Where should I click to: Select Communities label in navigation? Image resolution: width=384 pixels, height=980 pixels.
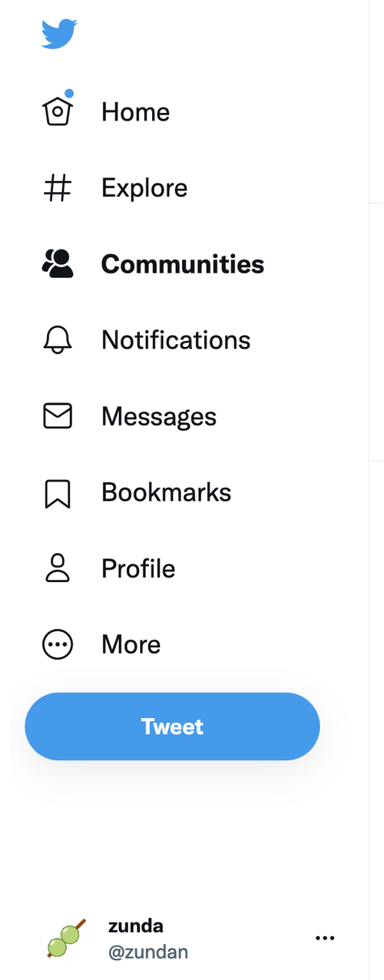(x=183, y=264)
